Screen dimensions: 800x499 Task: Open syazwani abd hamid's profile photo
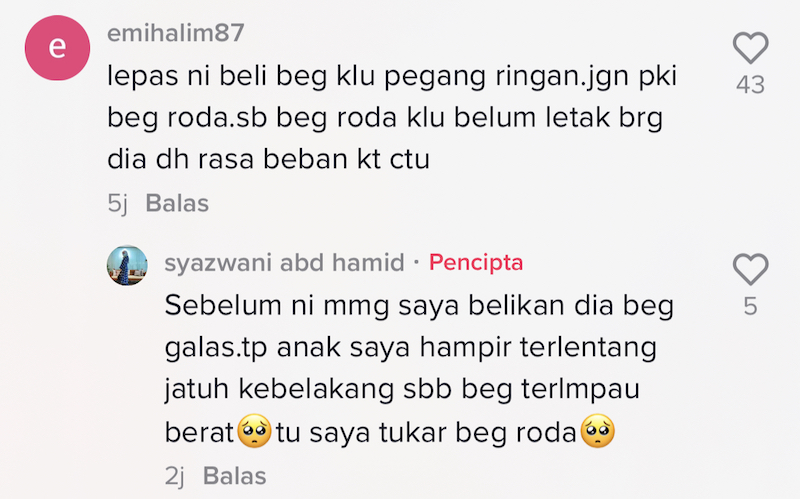coord(127,265)
